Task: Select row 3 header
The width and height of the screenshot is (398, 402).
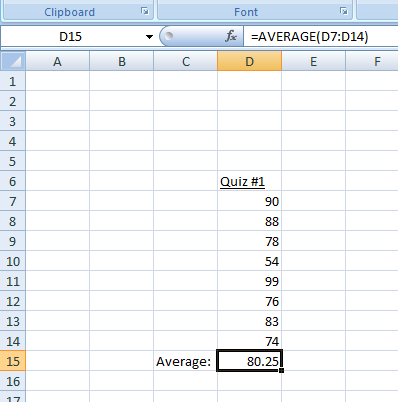Action: [13, 121]
